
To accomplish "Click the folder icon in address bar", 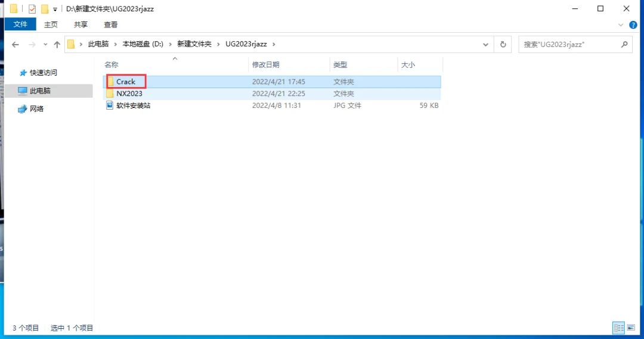I will point(71,44).
